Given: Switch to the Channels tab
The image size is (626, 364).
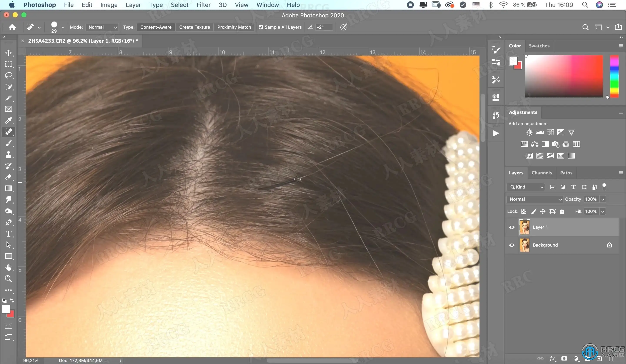Looking at the screenshot, I should click(x=541, y=173).
